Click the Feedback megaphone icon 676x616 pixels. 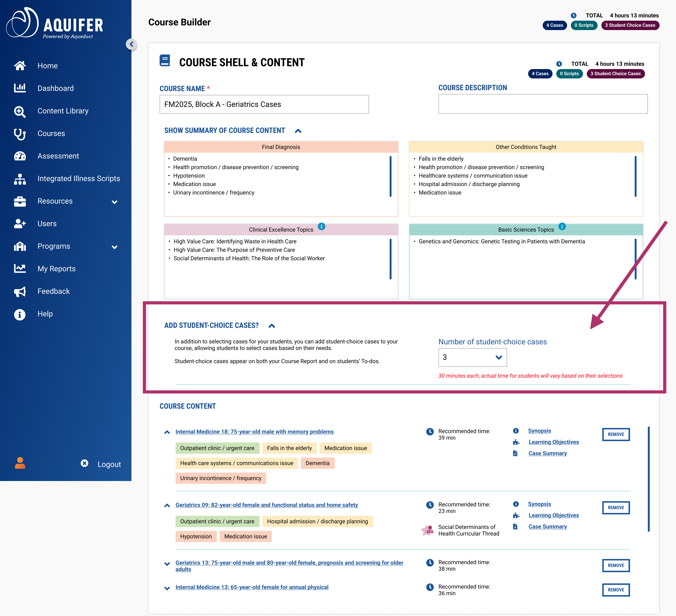coord(20,292)
